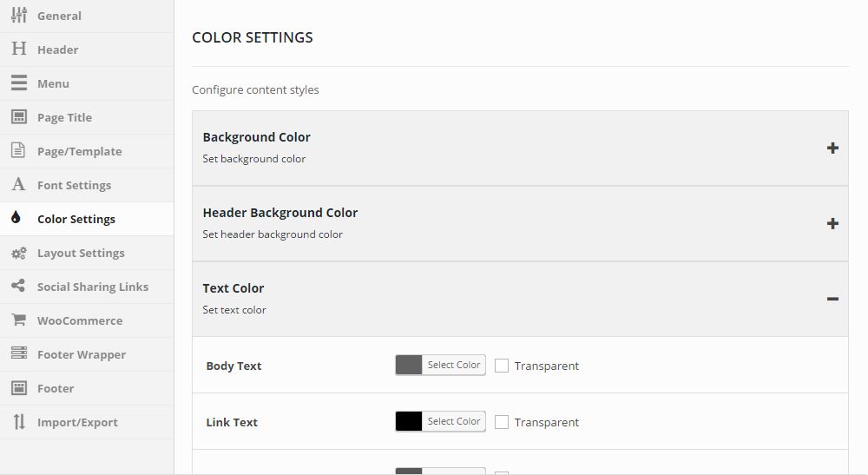
Task: Click the Link Text black color swatch
Action: (409, 421)
